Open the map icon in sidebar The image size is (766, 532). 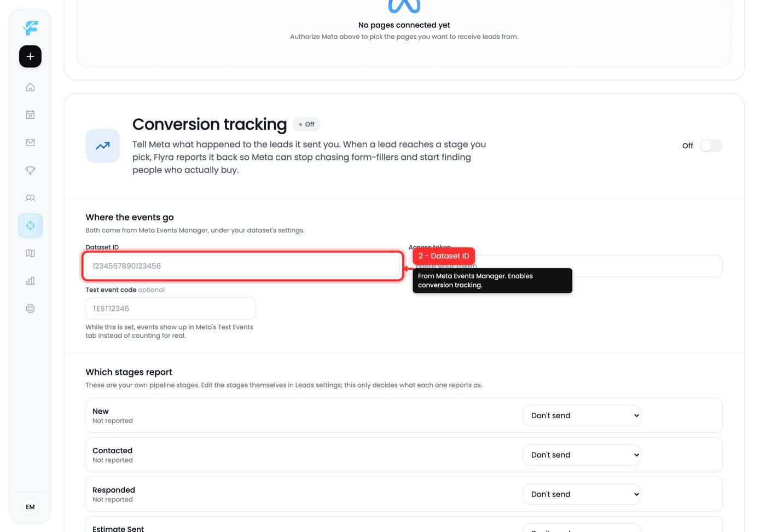click(30, 253)
